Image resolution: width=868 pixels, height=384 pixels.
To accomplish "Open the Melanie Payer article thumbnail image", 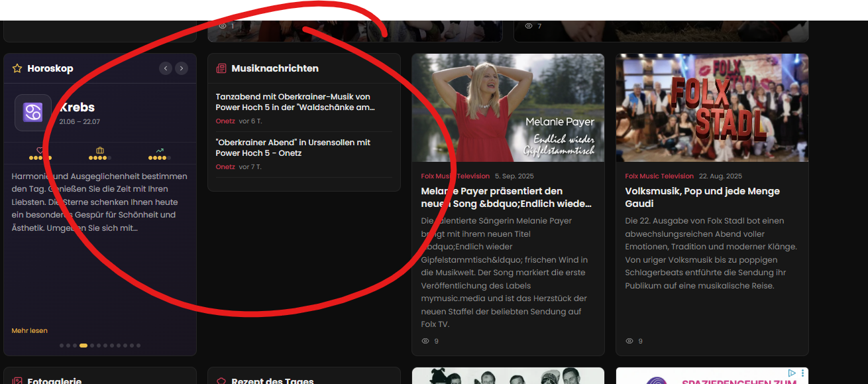I will [x=508, y=107].
